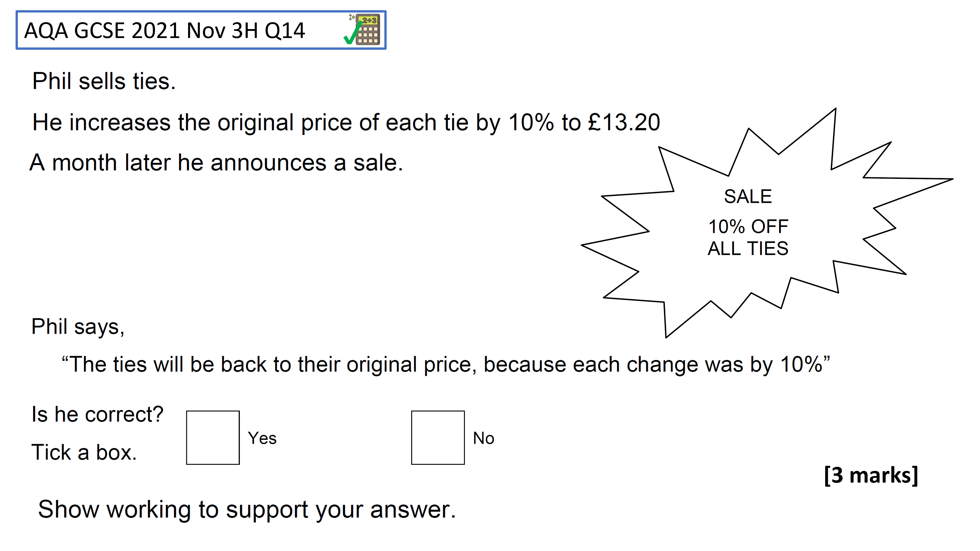The image size is (980, 551).
Task: Click the 'Is he correct?' question text
Action: pos(97,414)
